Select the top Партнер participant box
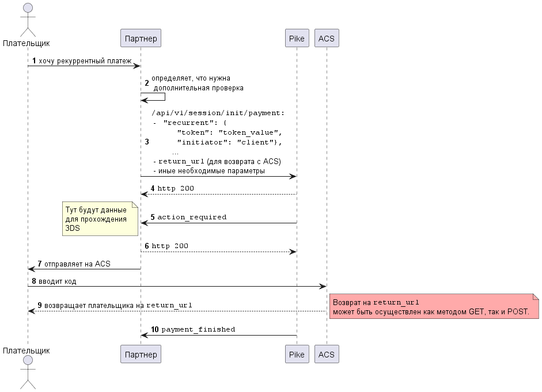The width and height of the screenshot is (542, 392). tap(141, 38)
